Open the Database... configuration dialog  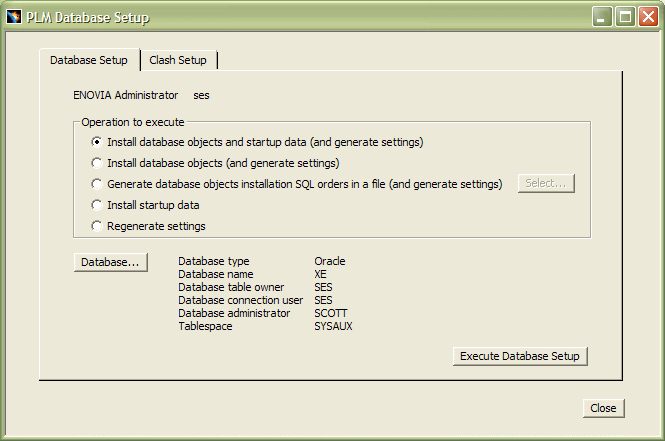click(111, 262)
